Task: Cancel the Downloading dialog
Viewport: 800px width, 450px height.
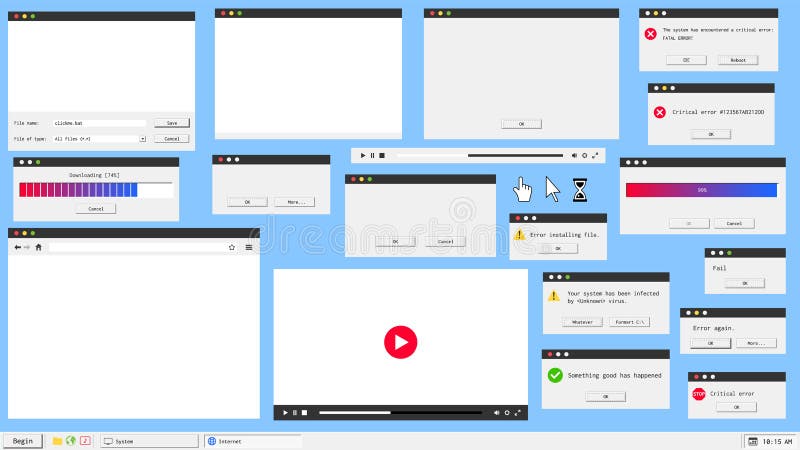Action: (96, 209)
